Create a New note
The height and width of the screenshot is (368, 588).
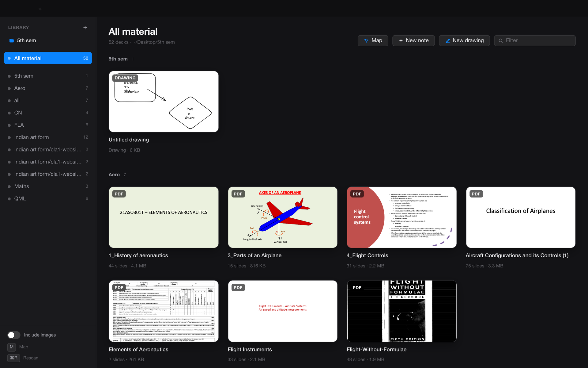(x=413, y=40)
